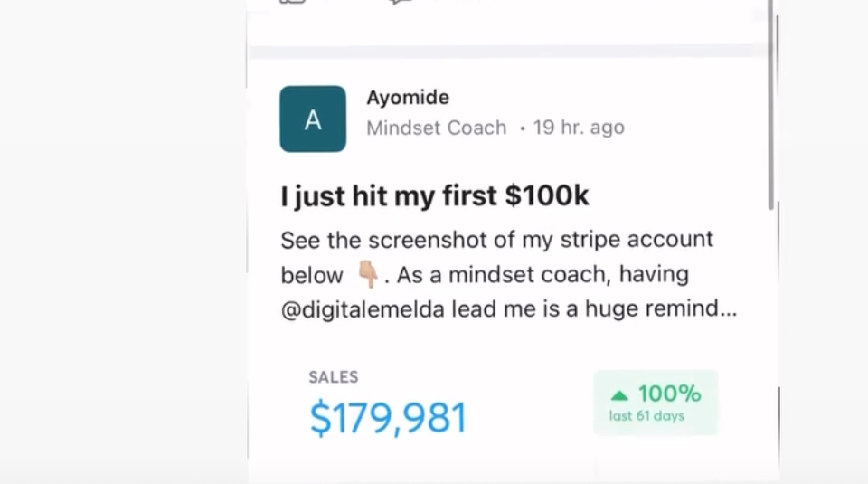Open the Ayomide profile name
Viewport: 868px width, 484px height.
(408, 98)
